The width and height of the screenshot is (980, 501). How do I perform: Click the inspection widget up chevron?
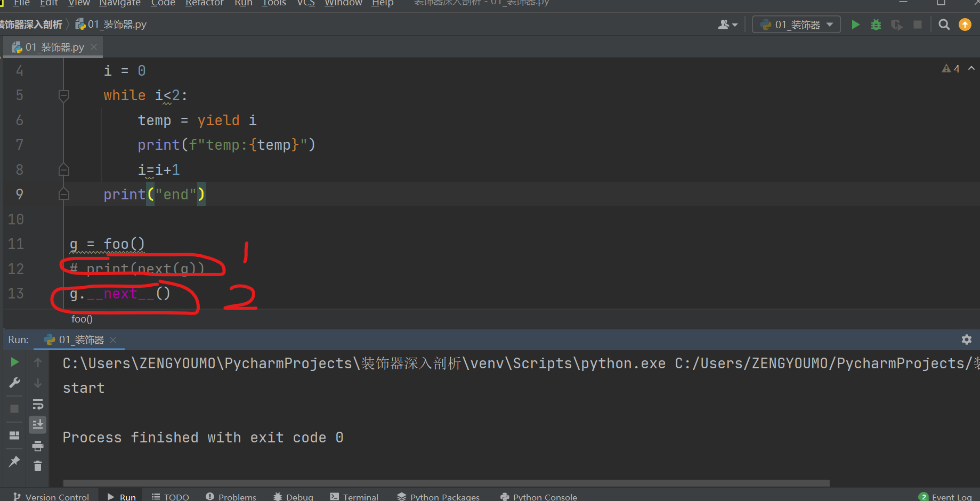[971, 68]
